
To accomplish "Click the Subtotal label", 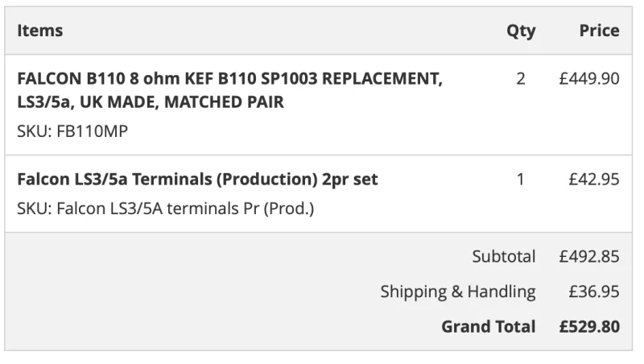I will [503, 257].
